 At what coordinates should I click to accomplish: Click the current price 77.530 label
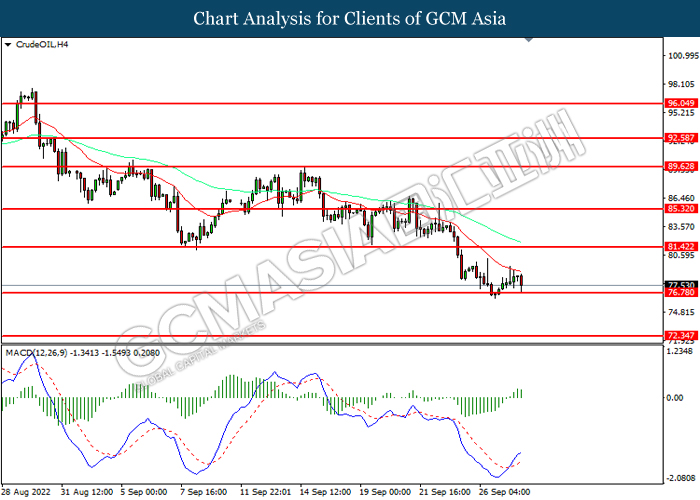[681, 284]
